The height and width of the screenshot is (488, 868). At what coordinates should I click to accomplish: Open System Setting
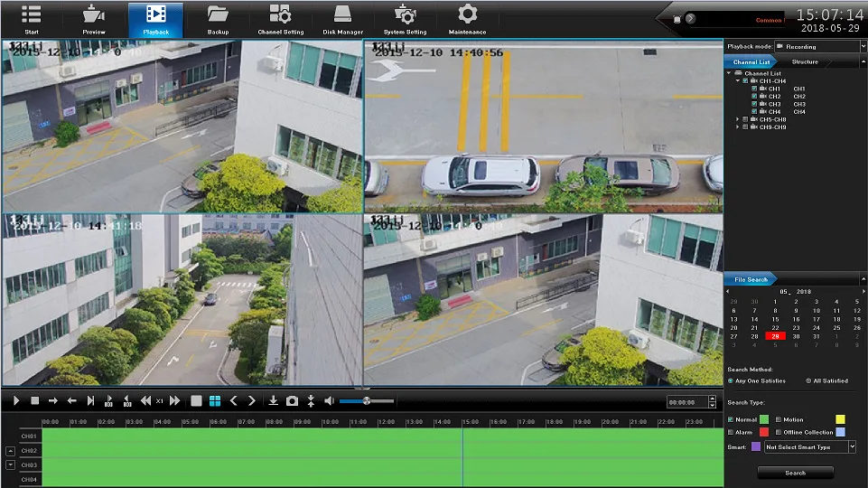pyautogui.click(x=406, y=19)
